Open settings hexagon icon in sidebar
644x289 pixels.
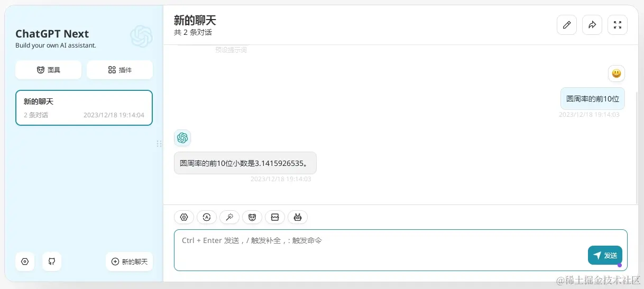pos(25,262)
